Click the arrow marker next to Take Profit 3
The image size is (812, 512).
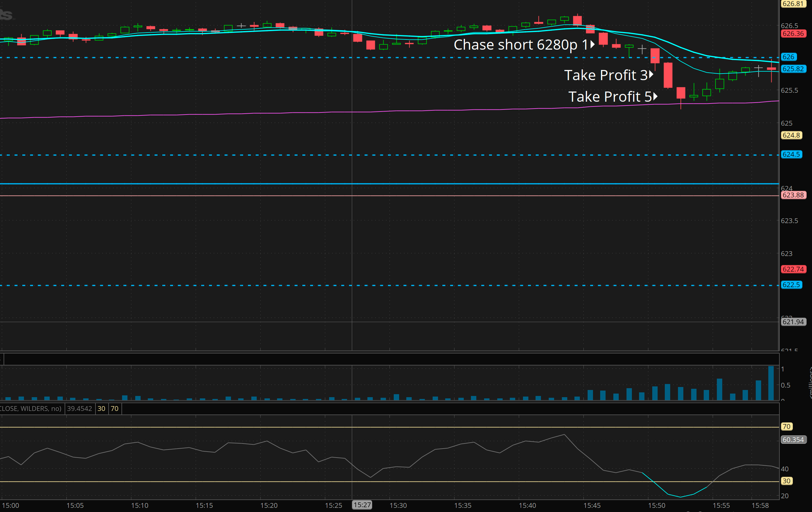tap(651, 75)
